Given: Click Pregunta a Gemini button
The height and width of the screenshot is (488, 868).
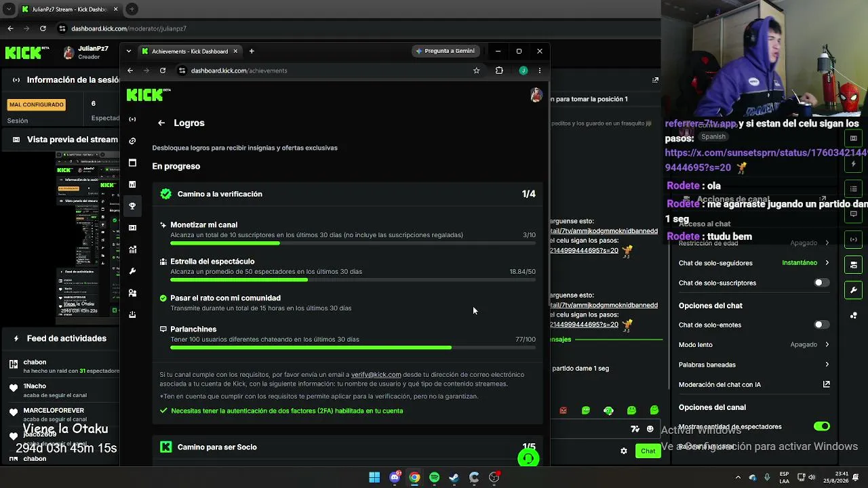Looking at the screenshot, I should tap(445, 51).
